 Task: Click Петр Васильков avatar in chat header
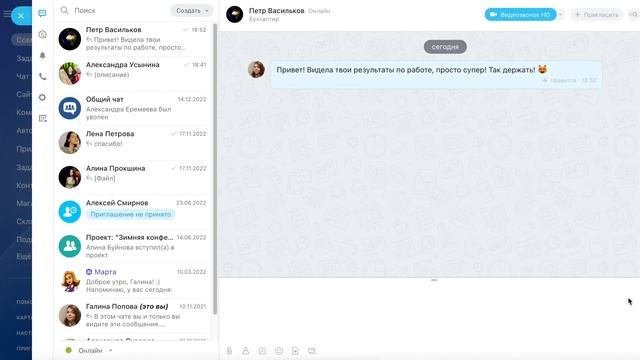235,14
